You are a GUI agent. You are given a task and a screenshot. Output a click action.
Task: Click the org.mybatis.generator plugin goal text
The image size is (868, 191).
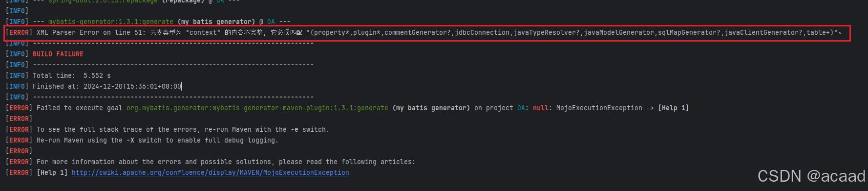click(257, 108)
